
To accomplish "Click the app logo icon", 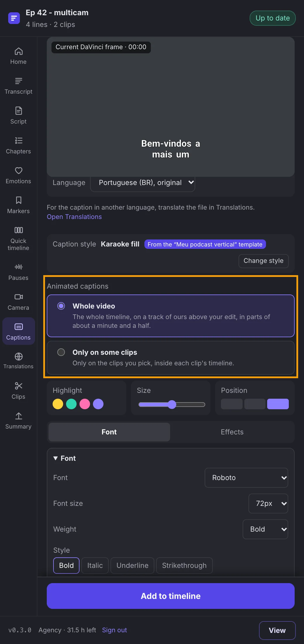I will coord(14,18).
